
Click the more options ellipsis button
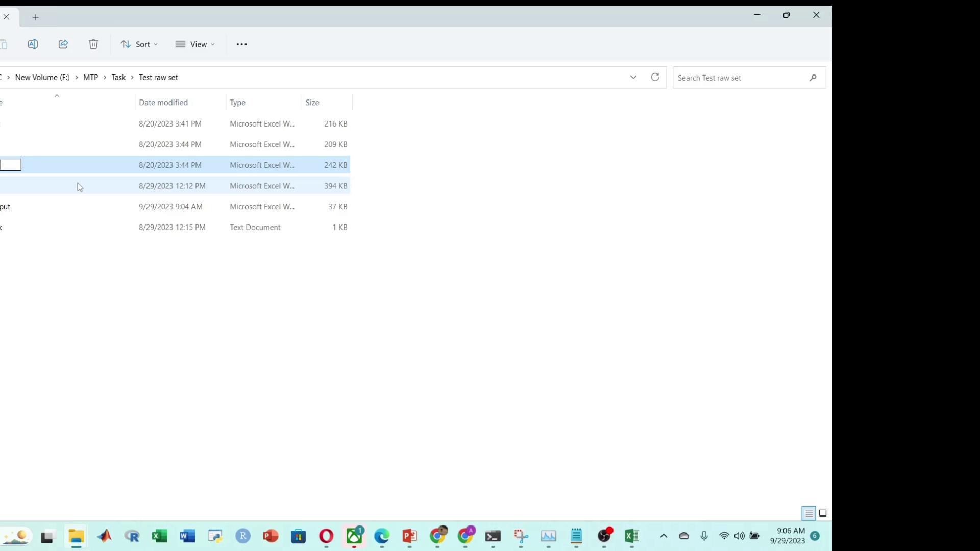tap(241, 44)
